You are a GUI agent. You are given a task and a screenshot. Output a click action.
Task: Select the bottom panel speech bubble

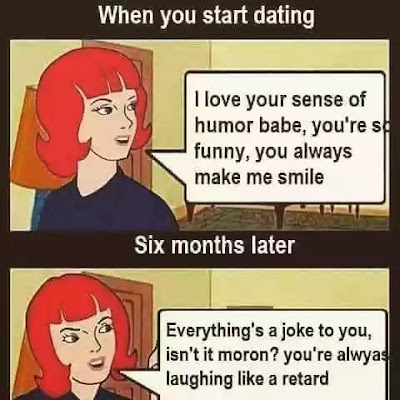(273, 355)
